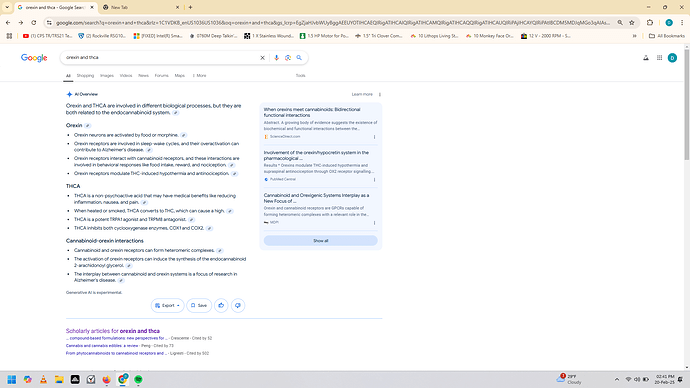
Task: Open File Explorer from the taskbar
Action: pyautogui.click(x=59, y=379)
